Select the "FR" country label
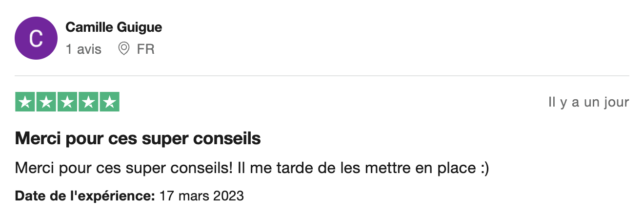 pos(145,49)
